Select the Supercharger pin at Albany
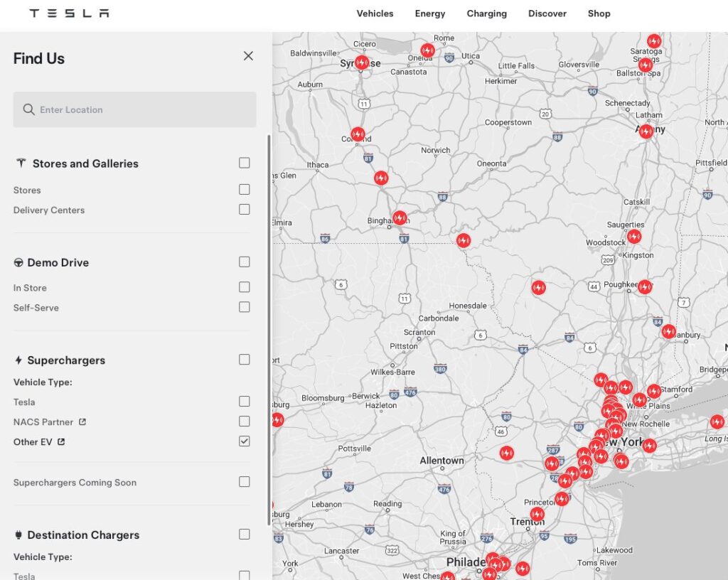The image size is (728, 580). coord(646,131)
